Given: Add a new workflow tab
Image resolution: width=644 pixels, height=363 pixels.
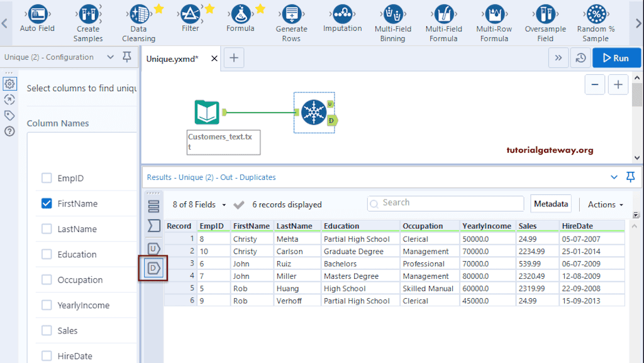Looking at the screenshot, I should [234, 58].
